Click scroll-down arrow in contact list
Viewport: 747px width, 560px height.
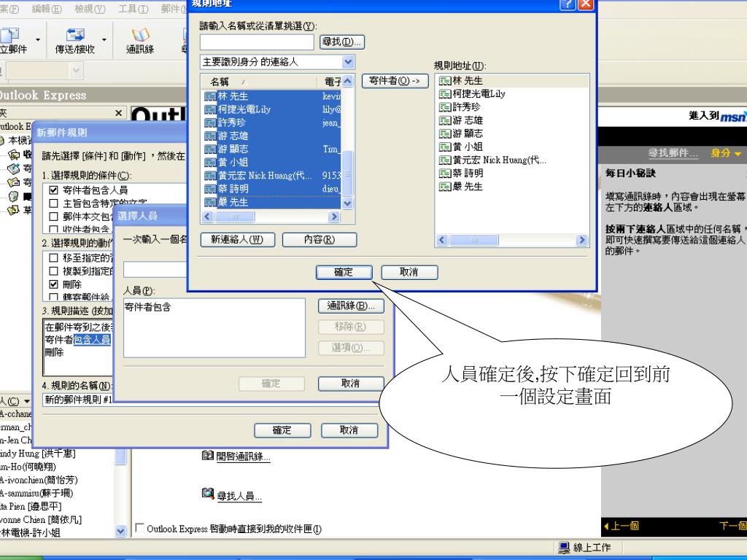[x=348, y=203]
